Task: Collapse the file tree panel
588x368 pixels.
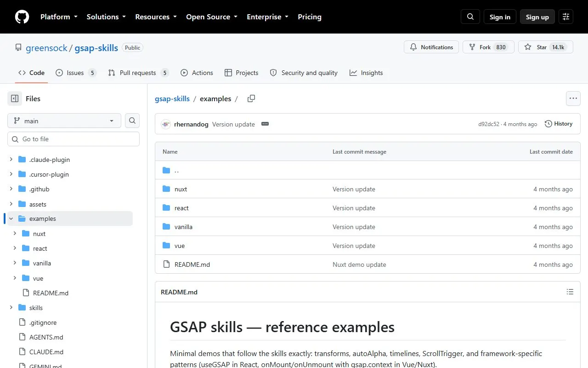Action: point(15,98)
